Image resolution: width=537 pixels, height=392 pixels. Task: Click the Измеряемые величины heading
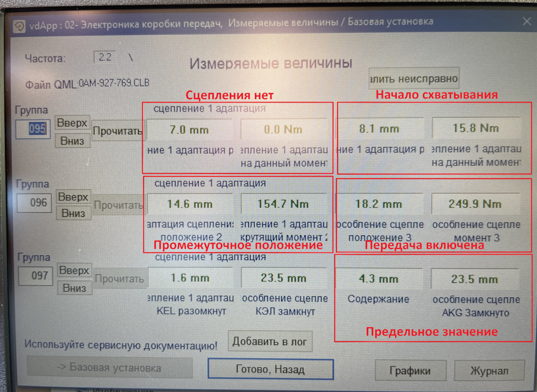[271, 63]
